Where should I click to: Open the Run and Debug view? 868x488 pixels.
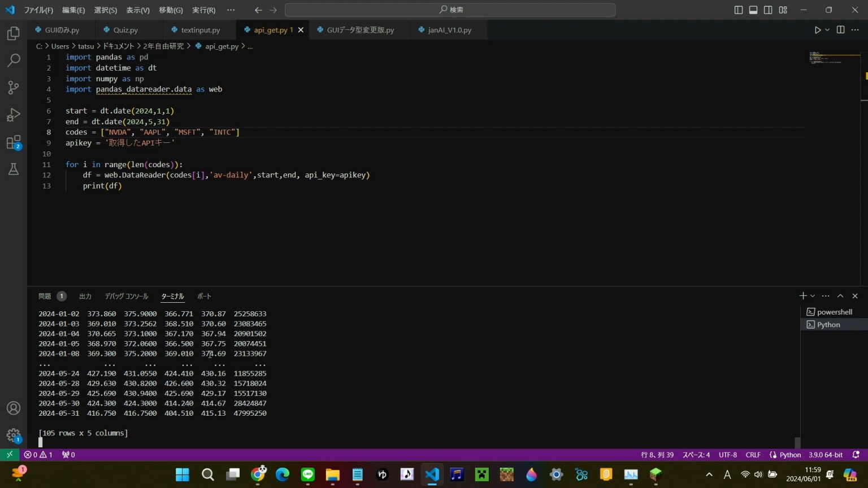click(x=14, y=115)
